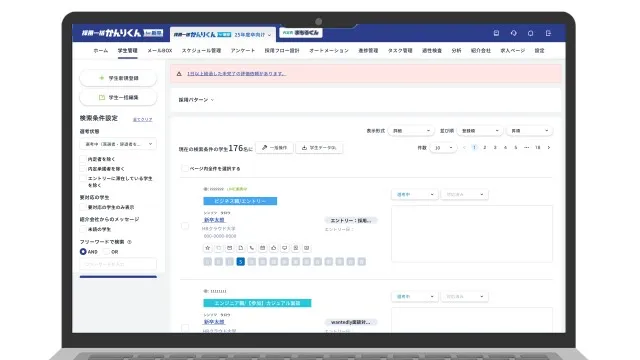Screen dimensions: 640x360
Task: Go to next results page arrow
Action: coord(549,147)
